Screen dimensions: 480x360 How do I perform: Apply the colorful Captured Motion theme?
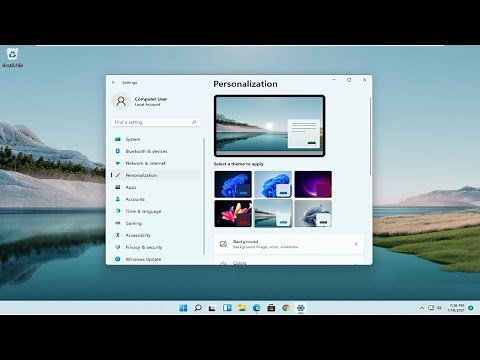pos(233,214)
